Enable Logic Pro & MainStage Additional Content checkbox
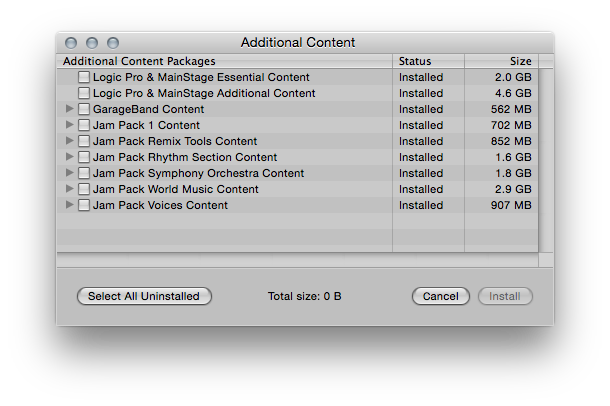 (84, 93)
